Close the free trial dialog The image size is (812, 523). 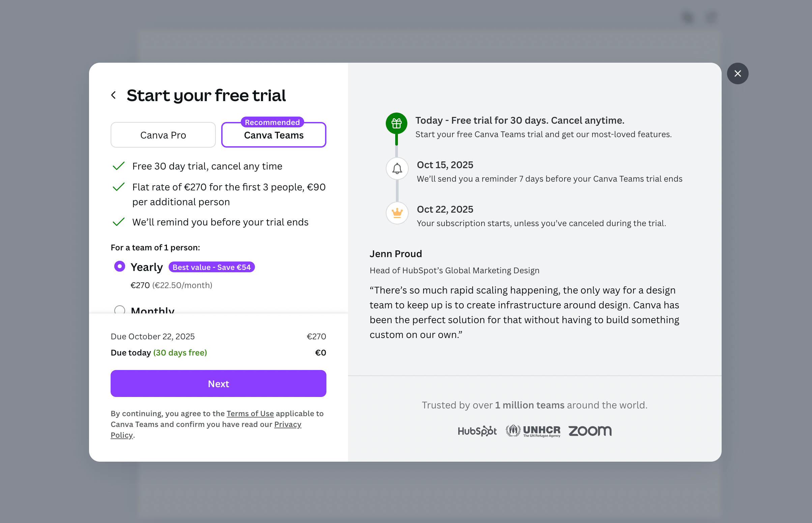click(737, 74)
